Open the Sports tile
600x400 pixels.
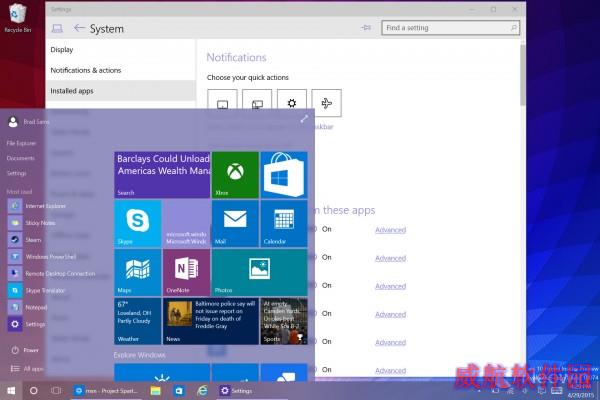coord(284,321)
